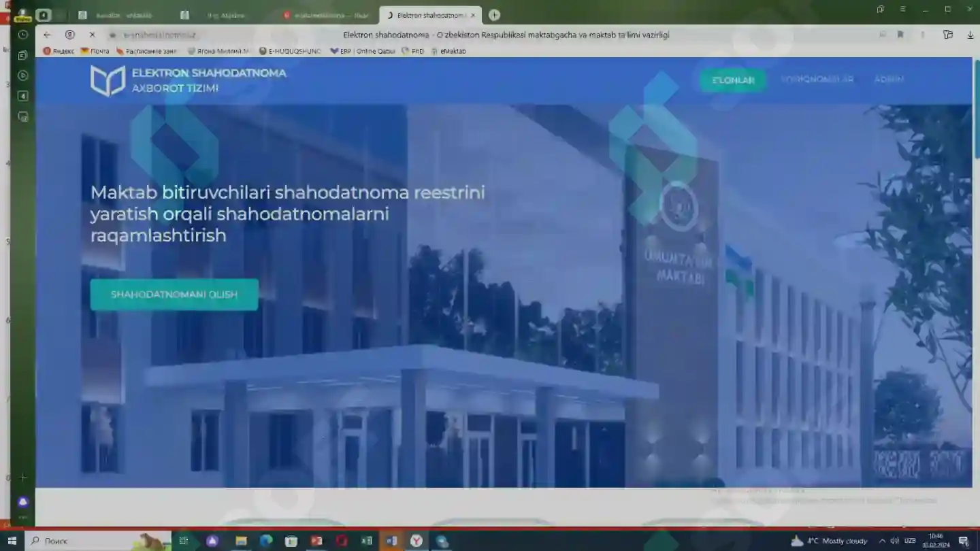Open File Explorer from taskbar
Image resolution: width=980 pixels, height=551 pixels.
point(241,541)
